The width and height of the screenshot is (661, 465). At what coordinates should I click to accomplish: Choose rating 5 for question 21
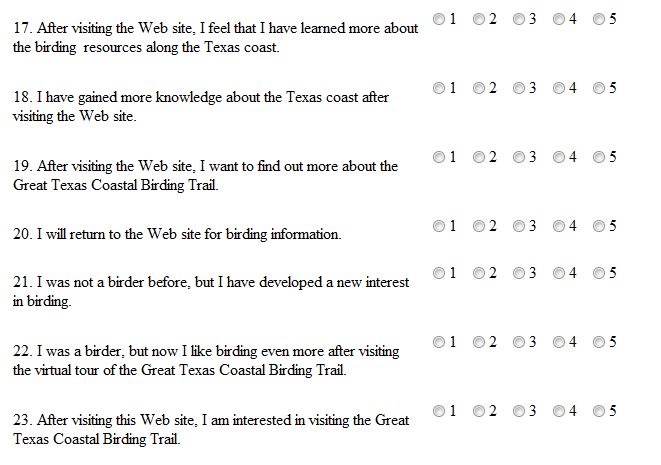click(599, 273)
